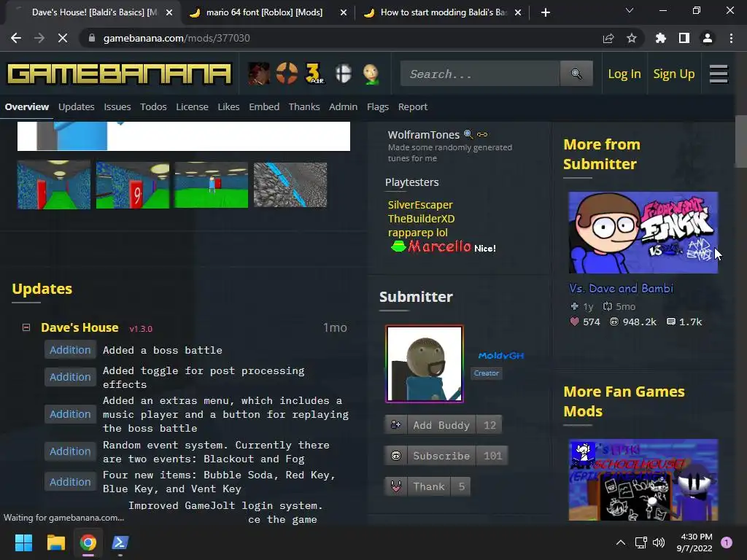Open the Chrome profile icon
Screen dimensions: 747x560
[x=708, y=38]
